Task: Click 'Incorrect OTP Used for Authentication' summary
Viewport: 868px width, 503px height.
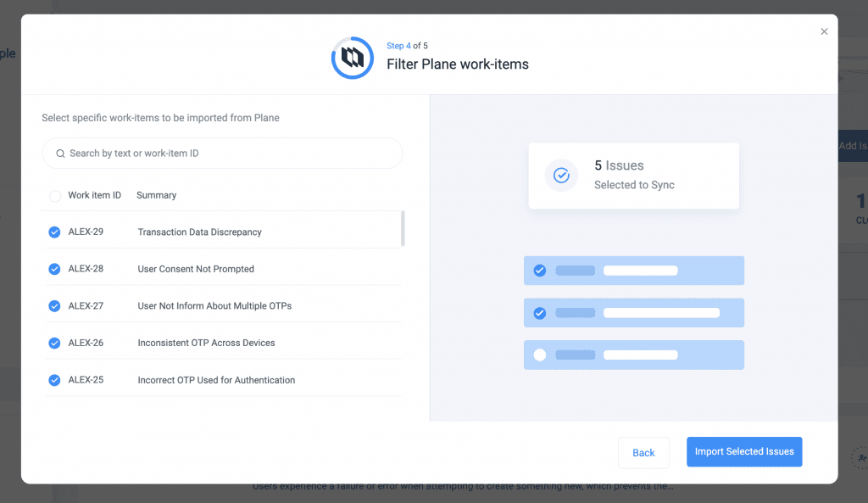Action: 216,380
